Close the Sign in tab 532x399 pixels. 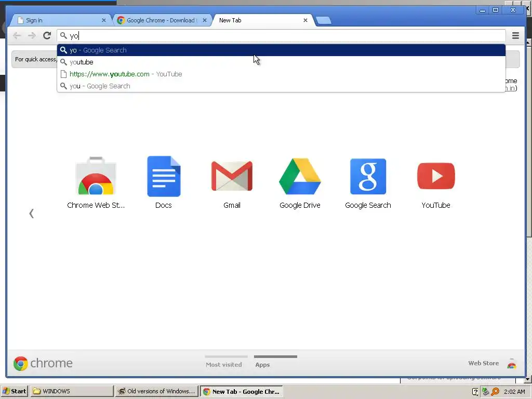coord(104,20)
